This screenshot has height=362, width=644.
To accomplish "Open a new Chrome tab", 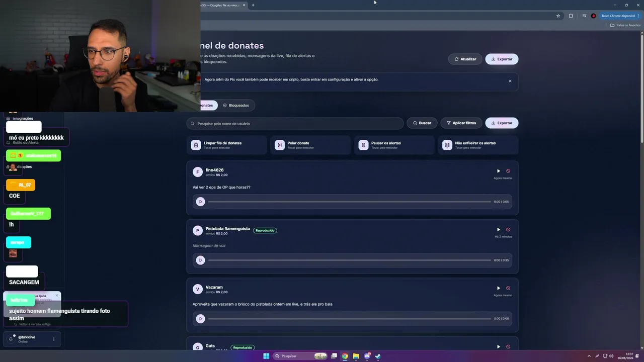I will 253,5.
